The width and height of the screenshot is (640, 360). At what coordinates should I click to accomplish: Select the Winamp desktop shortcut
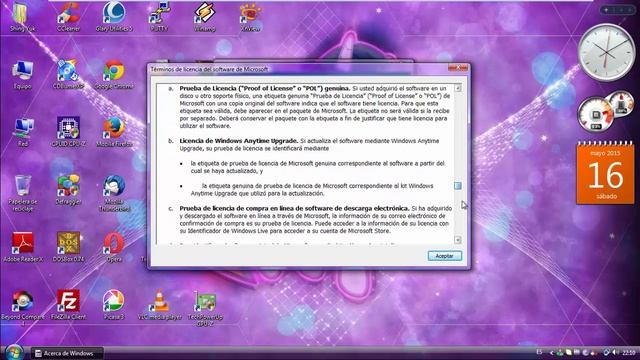click(204, 16)
